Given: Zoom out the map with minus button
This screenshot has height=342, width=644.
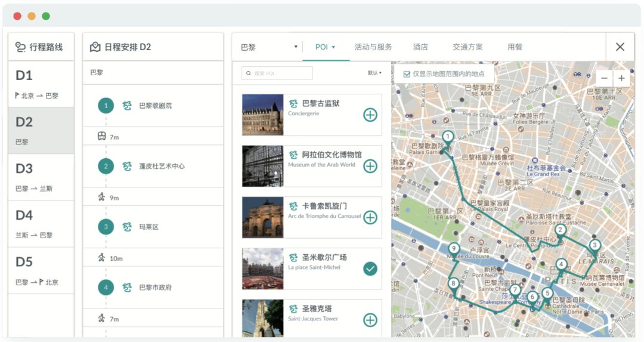Looking at the screenshot, I should coord(604,78).
